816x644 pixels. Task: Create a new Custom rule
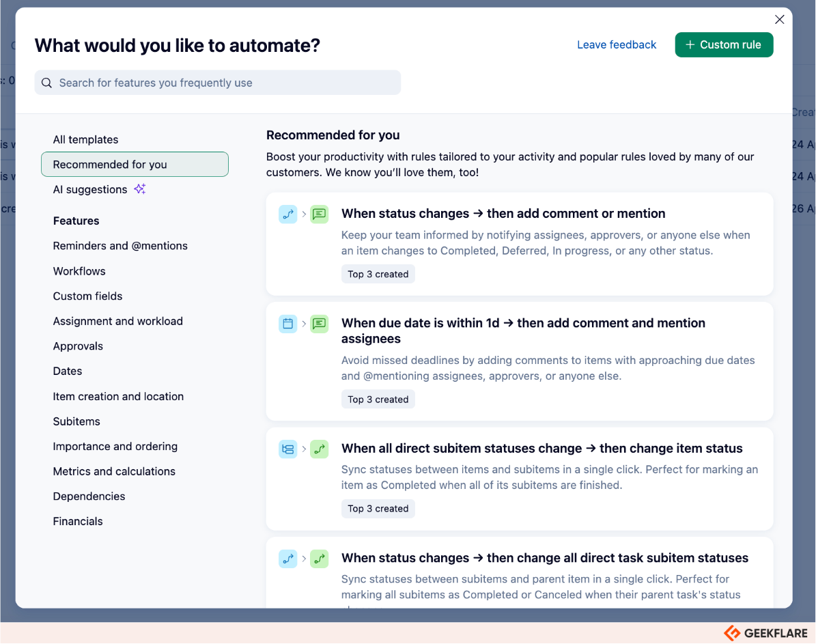pyautogui.click(x=724, y=45)
